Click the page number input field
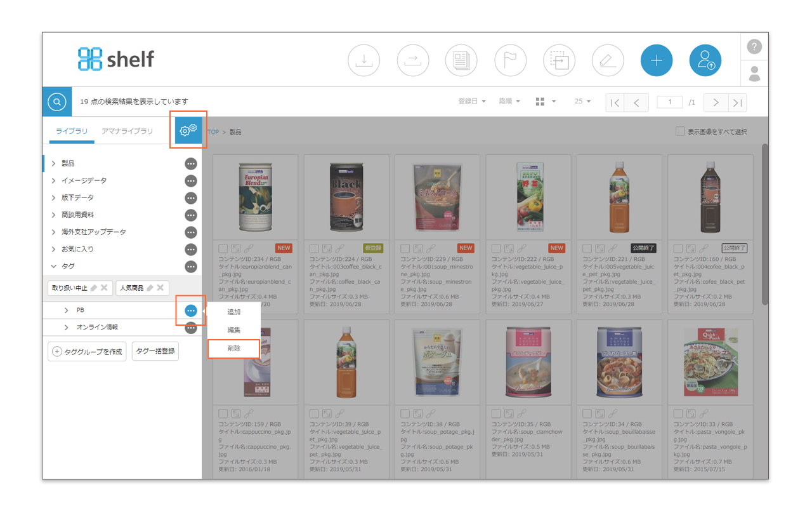This screenshot has height=508, width=812. (669, 102)
